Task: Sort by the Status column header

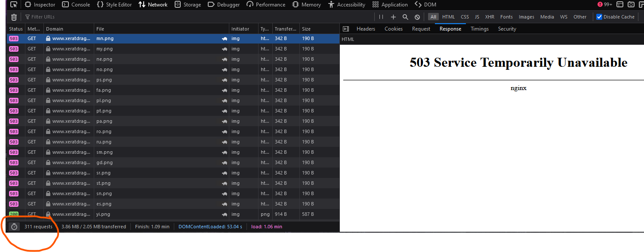Action: (16, 29)
